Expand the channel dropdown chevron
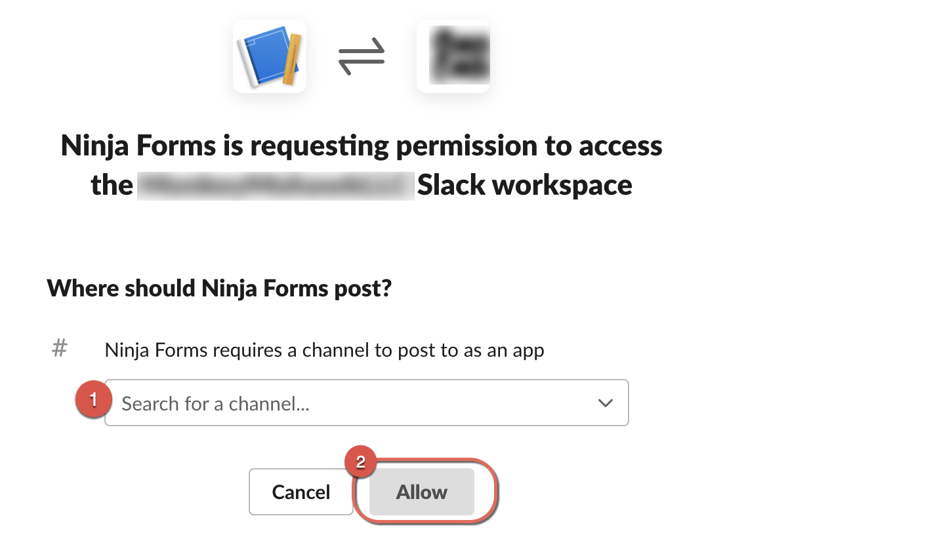Image resolution: width=933 pixels, height=560 pixels. (606, 403)
